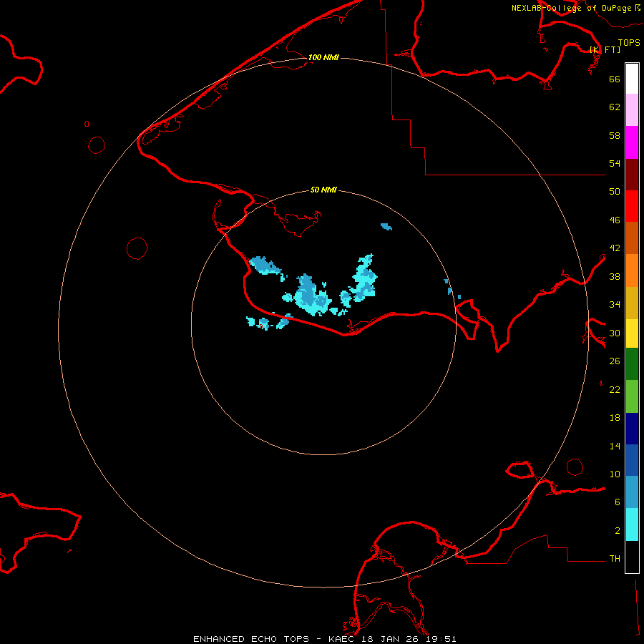Click the legend value 2

618,531
